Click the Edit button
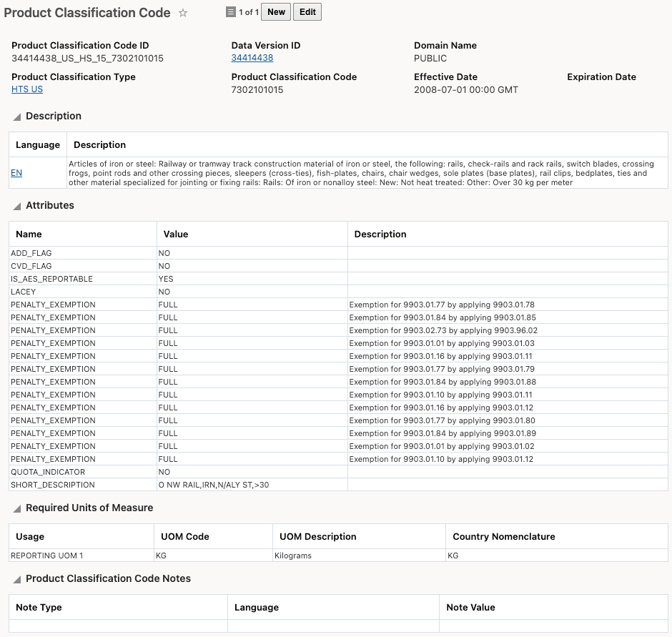The image size is (672, 637). point(307,11)
